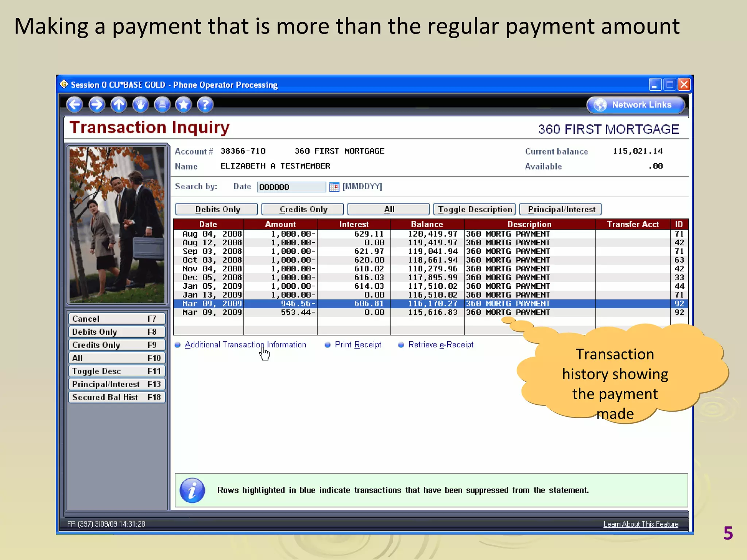Click the sidebar business people photo

[x=117, y=225]
